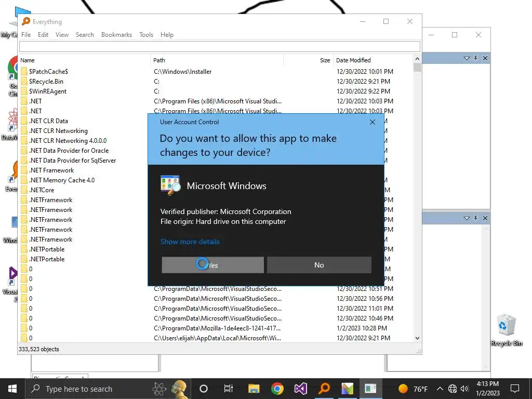Show hidden system tray icons
The width and height of the screenshot is (532, 399).
[x=440, y=389]
